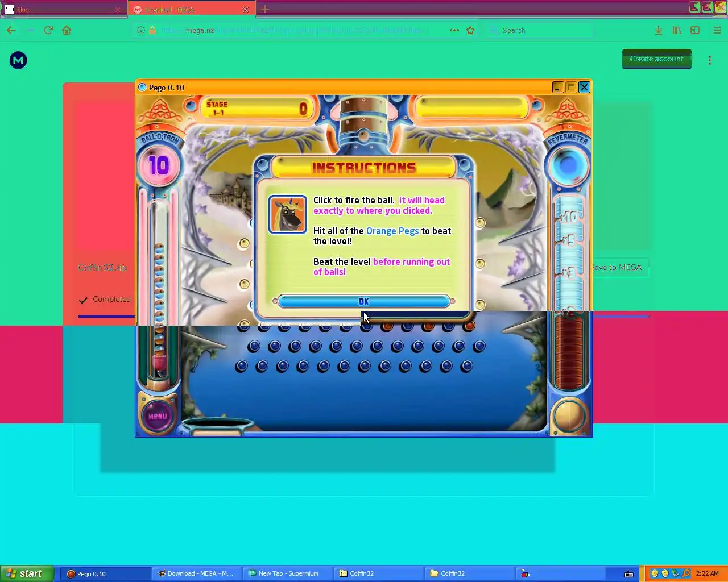This screenshot has height=582, width=728.
Task: Click the browser home icon
Action: click(x=67, y=30)
